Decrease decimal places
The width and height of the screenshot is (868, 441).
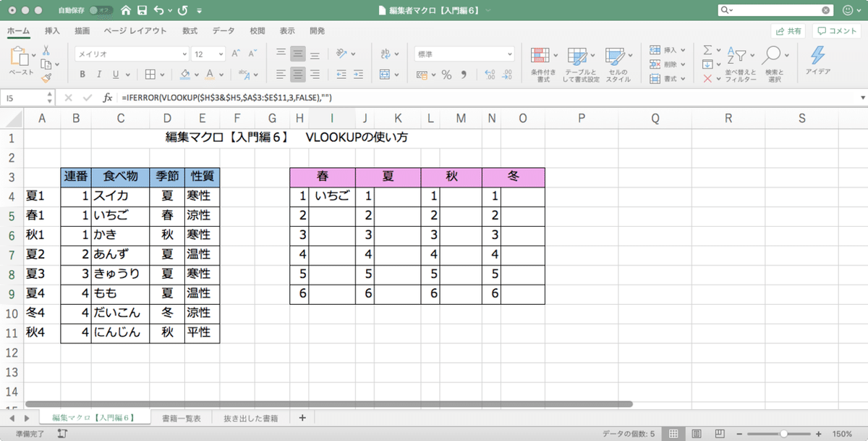506,74
